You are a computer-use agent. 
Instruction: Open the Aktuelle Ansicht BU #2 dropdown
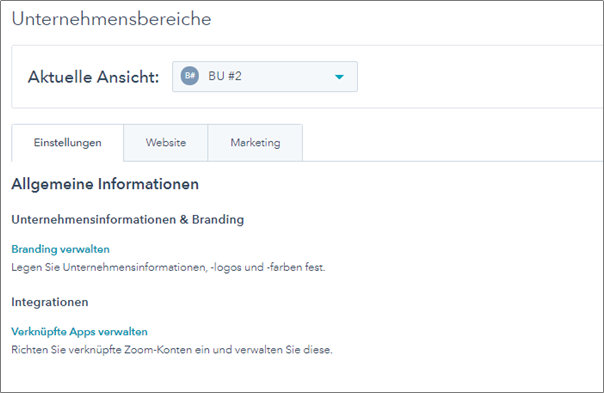265,77
